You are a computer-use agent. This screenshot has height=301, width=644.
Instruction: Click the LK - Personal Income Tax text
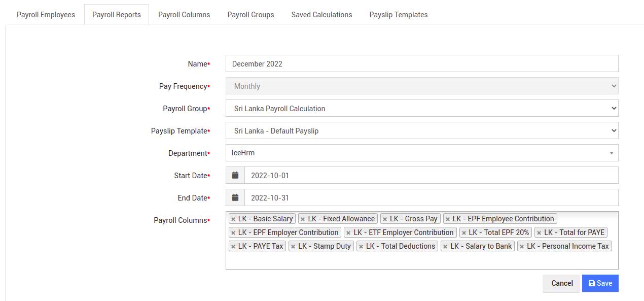point(568,246)
